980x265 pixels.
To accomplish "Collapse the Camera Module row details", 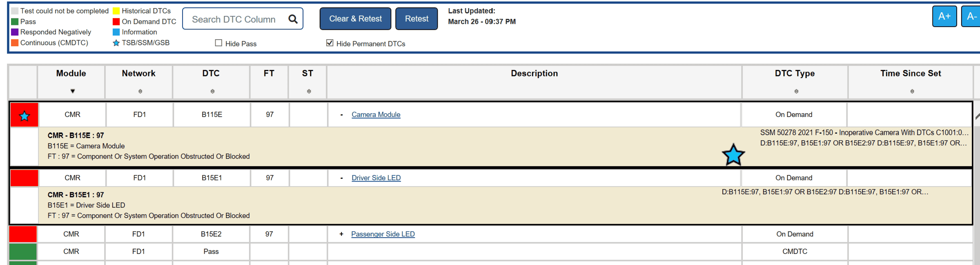I will pyautogui.click(x=341, y=115).
